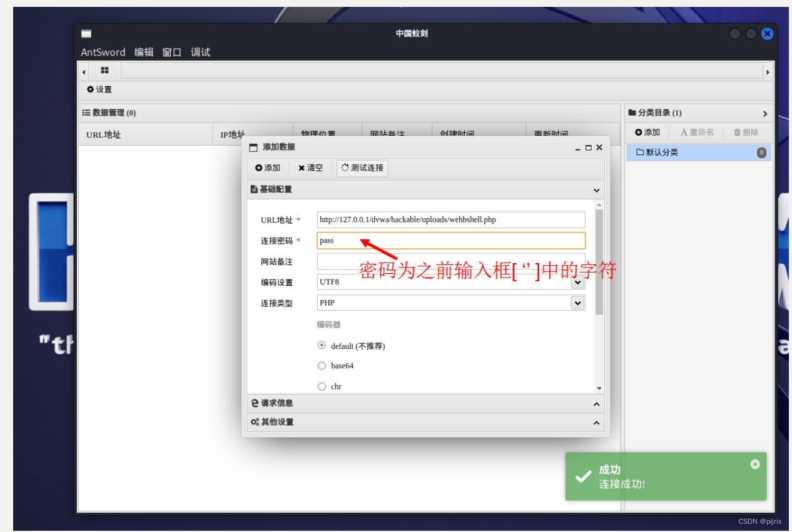Open 设置 with the gear icon

[99, 89]
